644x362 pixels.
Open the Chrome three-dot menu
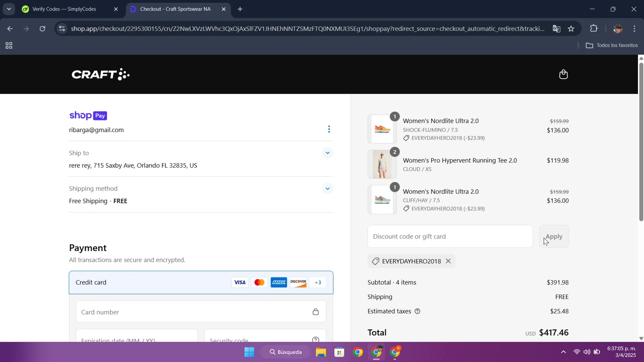pos(635,29)
